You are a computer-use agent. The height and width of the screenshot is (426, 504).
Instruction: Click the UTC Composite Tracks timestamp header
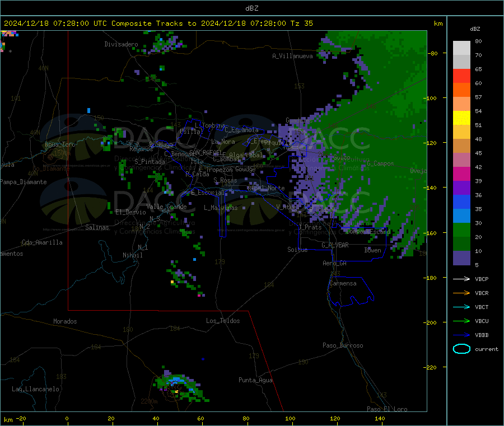[x=158, y=24]
